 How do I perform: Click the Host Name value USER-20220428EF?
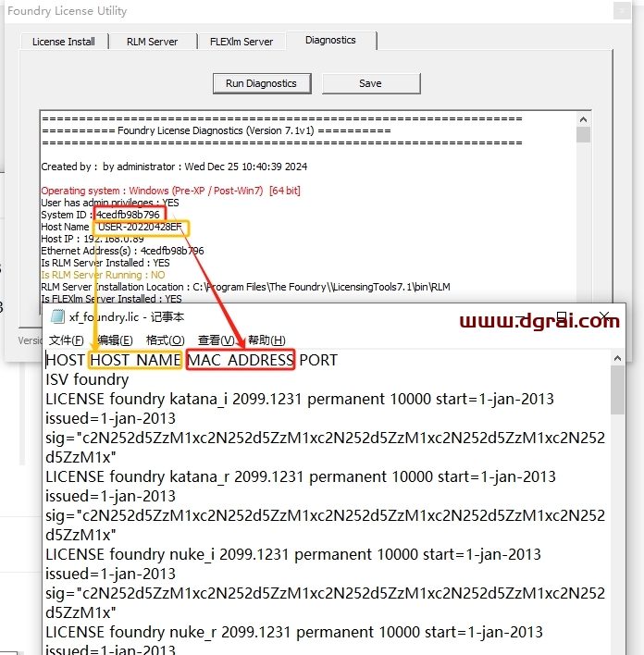[140, 227]
